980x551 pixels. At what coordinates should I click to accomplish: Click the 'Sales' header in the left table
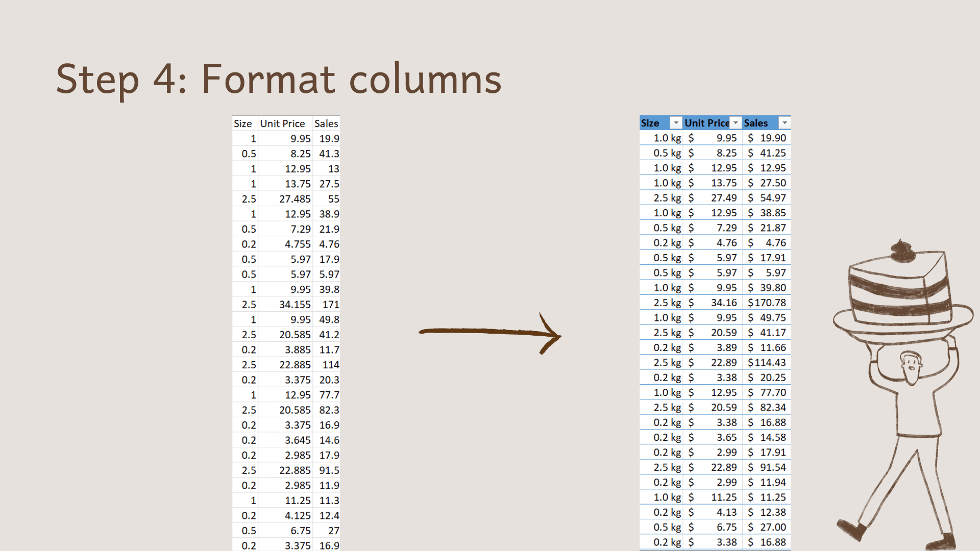[326, 123]
